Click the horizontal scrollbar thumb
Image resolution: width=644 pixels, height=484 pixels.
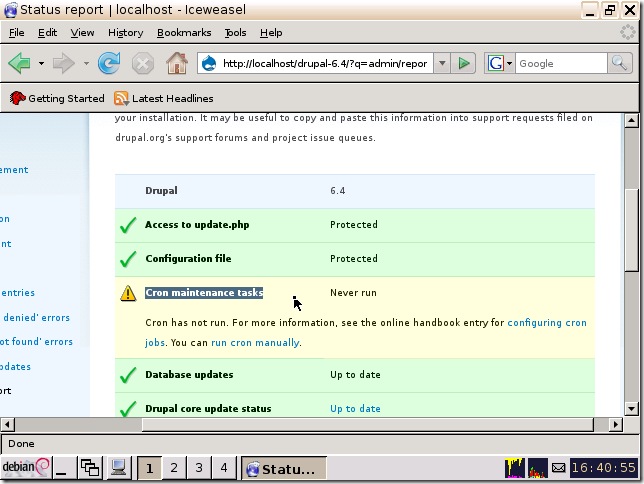(368, 424)
